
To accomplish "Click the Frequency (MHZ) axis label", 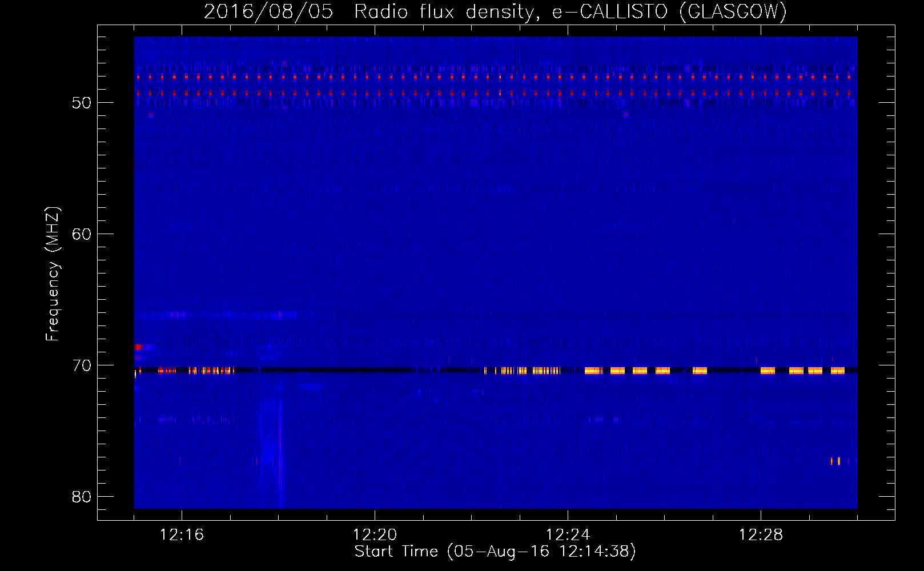I will click(x=52, y=274).
